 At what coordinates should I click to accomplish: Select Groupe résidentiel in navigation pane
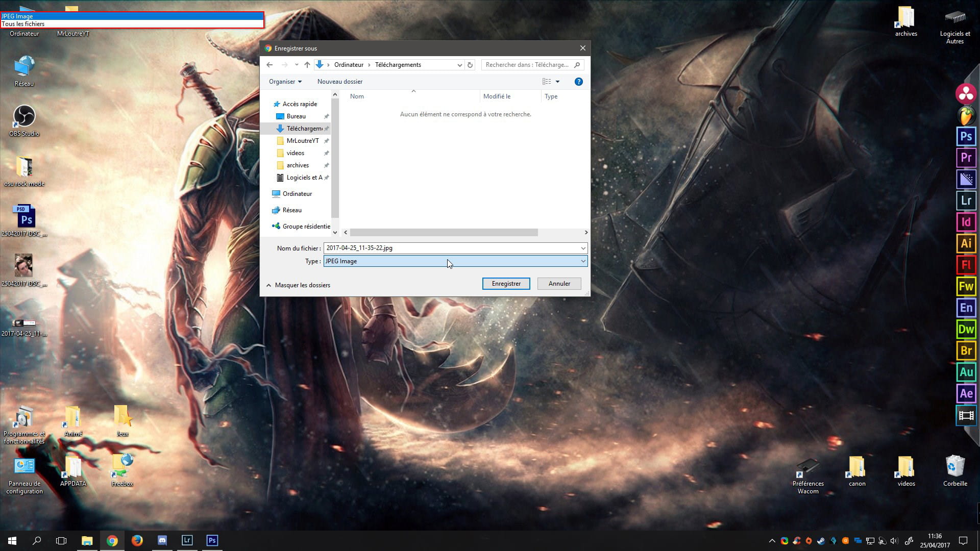tap(306, 227)
